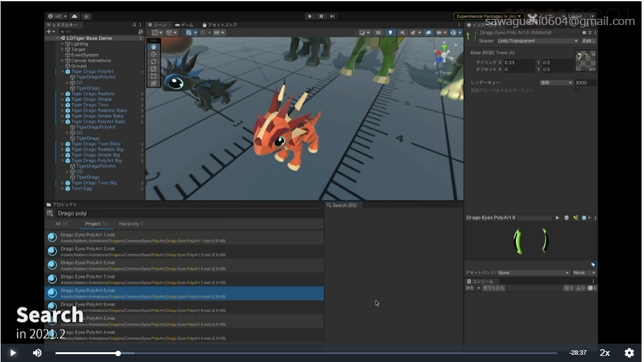Select the Move tool in scene overlay
Screen dimensions: 644x362
pos(154,54)
